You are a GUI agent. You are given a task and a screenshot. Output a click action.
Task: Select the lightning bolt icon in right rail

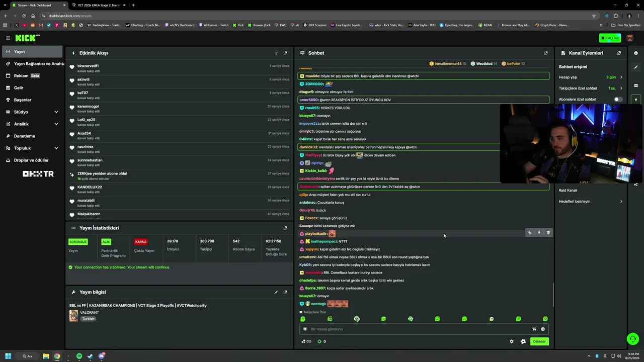[636, 100]
